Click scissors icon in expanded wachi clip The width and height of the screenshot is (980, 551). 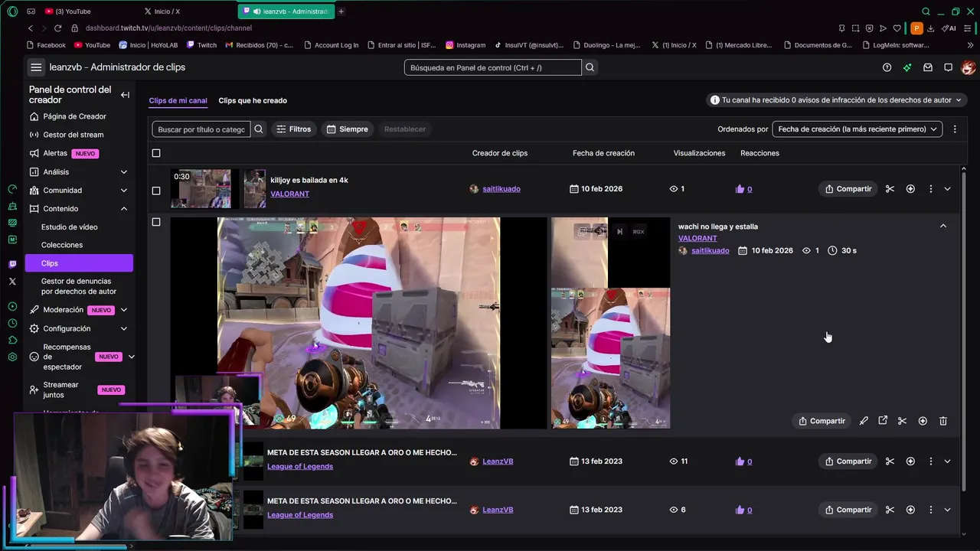902,421
